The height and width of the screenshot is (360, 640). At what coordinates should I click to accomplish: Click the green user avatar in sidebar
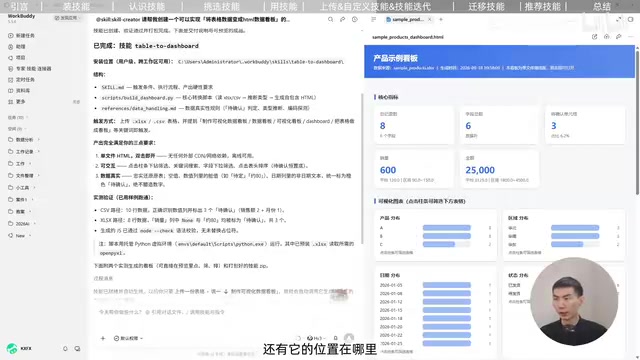tap(12, 349)
